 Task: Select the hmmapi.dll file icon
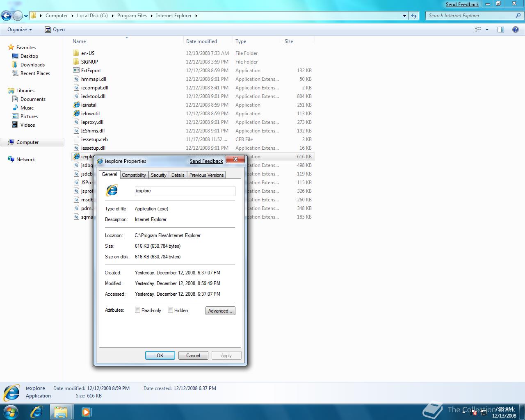coord(76,79)
